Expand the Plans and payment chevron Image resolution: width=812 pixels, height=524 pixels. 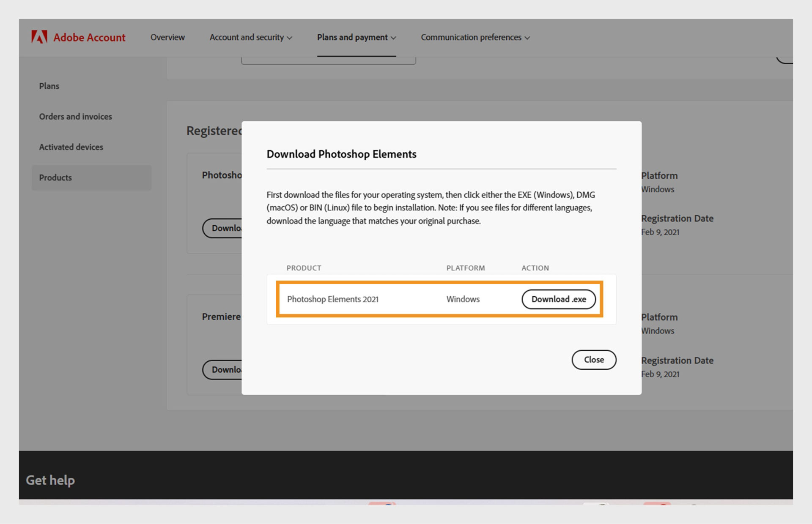[393, 38]
